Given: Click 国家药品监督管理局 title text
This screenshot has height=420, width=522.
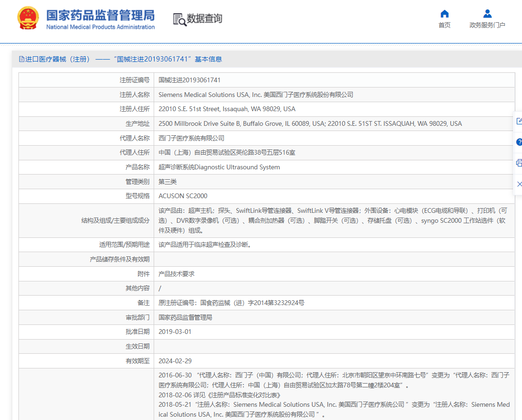Looking at the screenshot, I should click(x=100, y=15).
